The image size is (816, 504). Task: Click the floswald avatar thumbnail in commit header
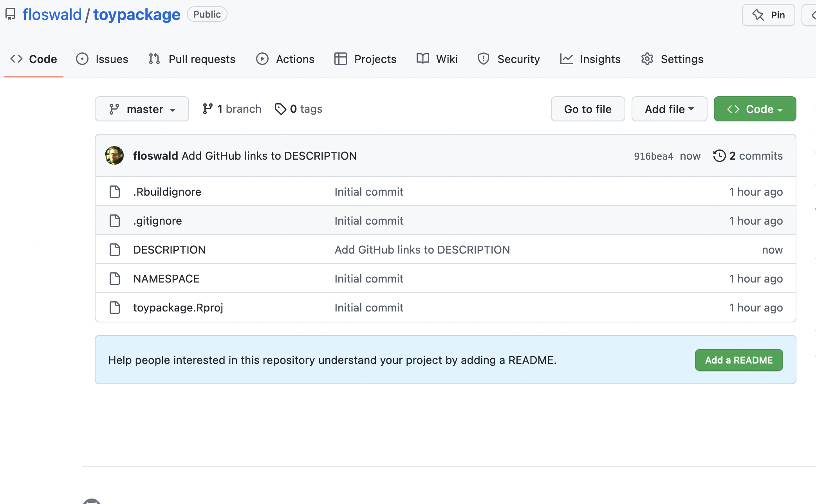[x=114, y=156]
